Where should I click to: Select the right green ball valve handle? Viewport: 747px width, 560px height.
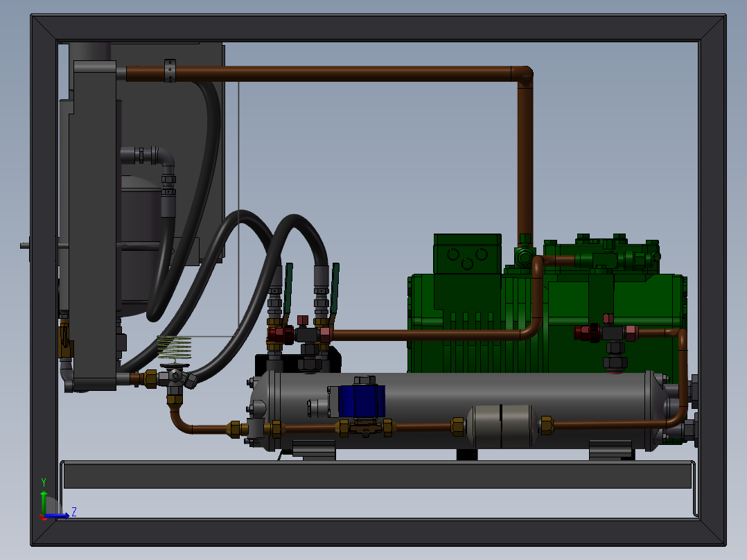(335, 288)
